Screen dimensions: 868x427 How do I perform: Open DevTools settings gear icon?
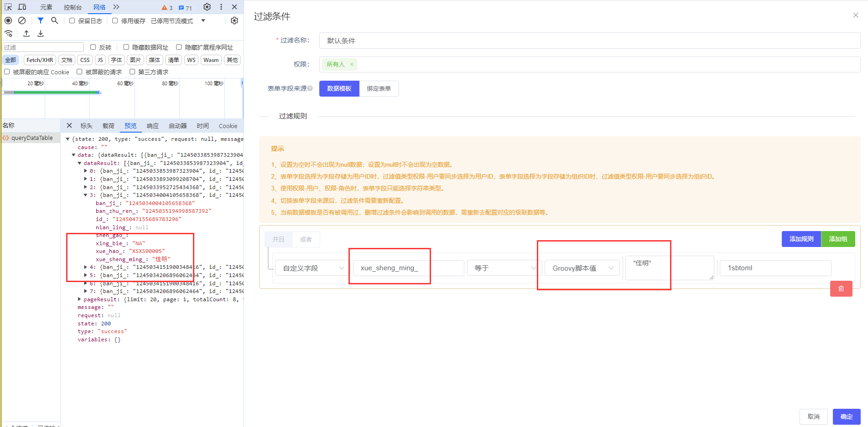(x=207, y=7)
